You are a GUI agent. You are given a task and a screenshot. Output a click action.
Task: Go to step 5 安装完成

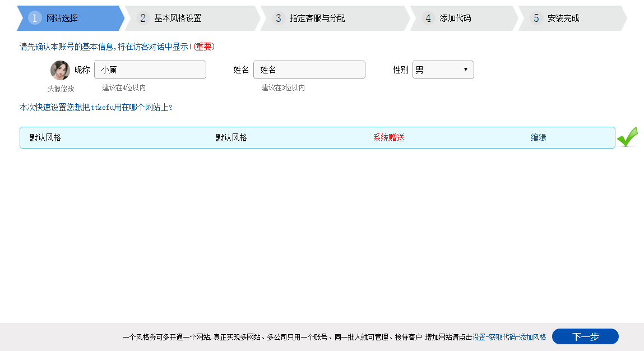click(572, 18)
